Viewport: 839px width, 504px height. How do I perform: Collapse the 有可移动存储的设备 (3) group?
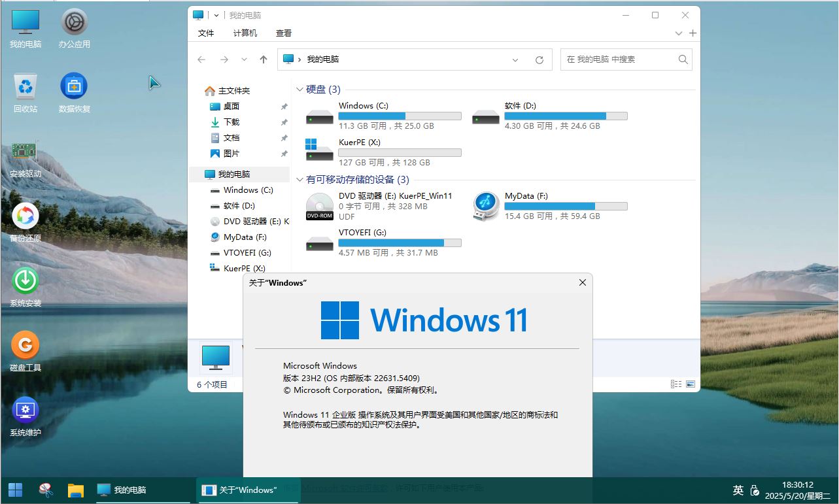tap(300, 179)
